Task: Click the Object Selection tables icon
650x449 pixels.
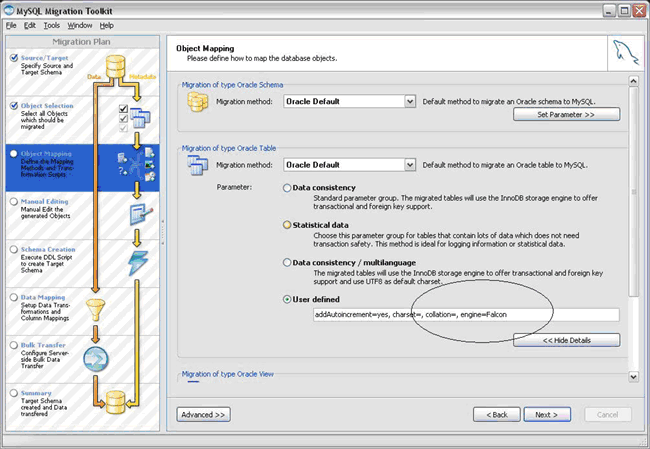Action: coord(140,118)
